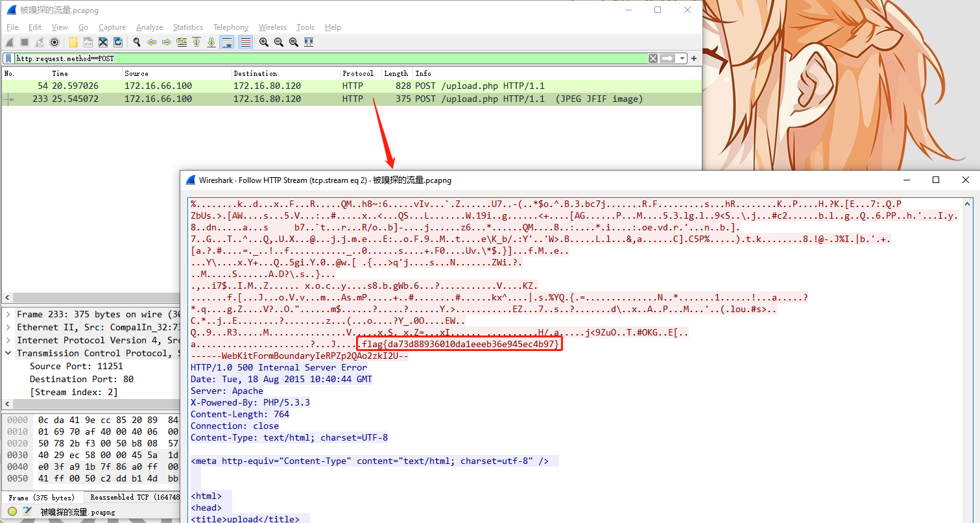Stop the running capture
This screenshot has height=523, width=980.
click(x=24, y=42)
